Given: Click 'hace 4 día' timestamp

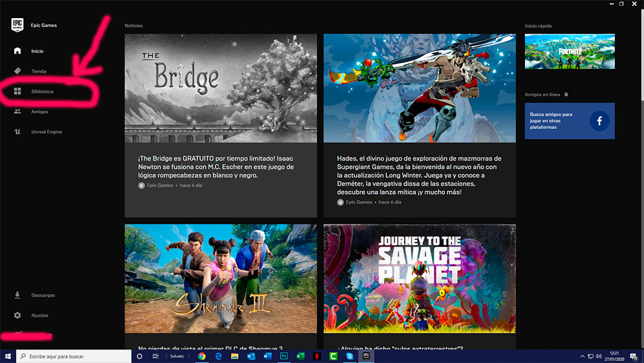Looking at the screenshot, I should [x=191, y=186].
